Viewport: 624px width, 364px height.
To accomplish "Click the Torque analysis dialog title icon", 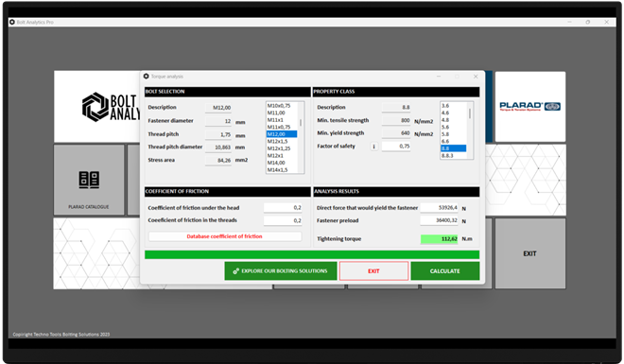I will click(x=146, y=77).
